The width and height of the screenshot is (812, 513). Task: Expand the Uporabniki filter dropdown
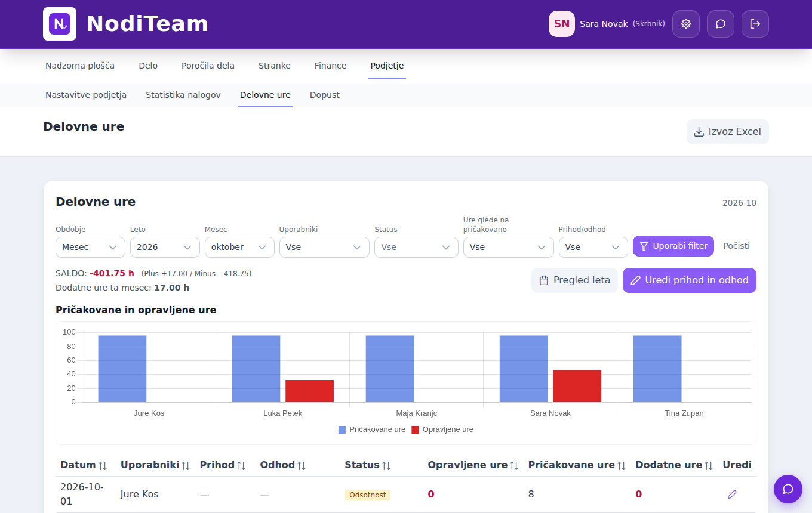(x=324, y=247)
